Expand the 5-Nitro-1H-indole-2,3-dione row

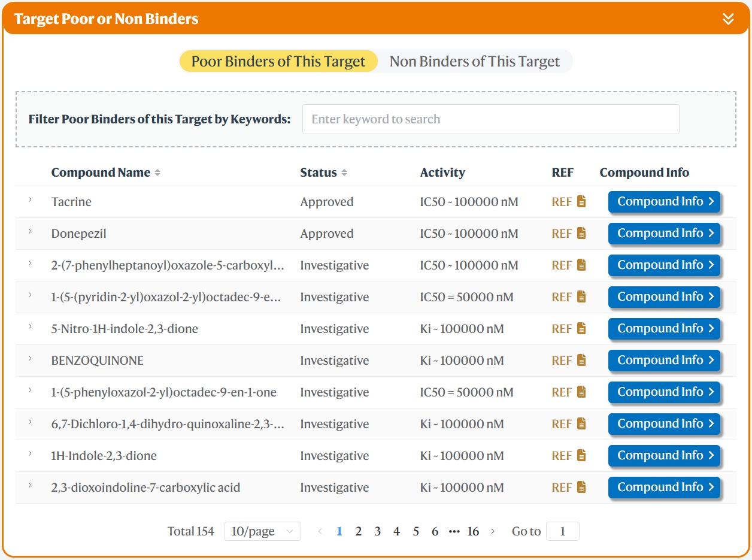pos(30,326)
